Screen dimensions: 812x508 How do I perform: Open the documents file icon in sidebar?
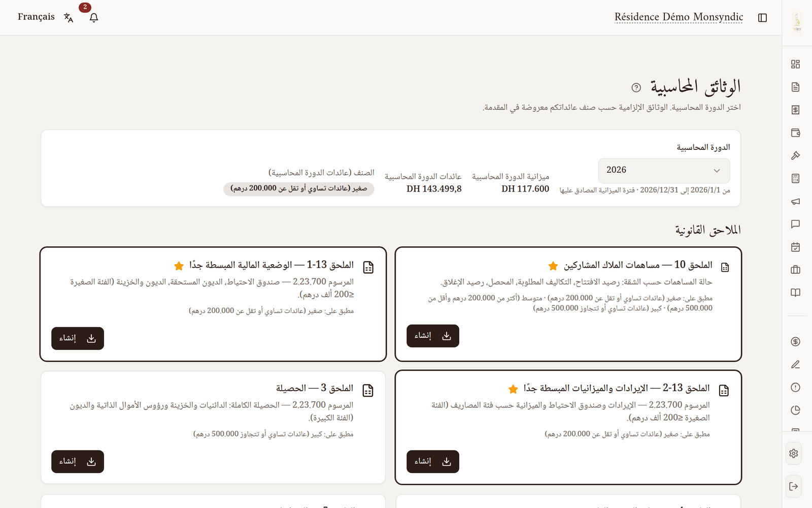coord(795,87)
